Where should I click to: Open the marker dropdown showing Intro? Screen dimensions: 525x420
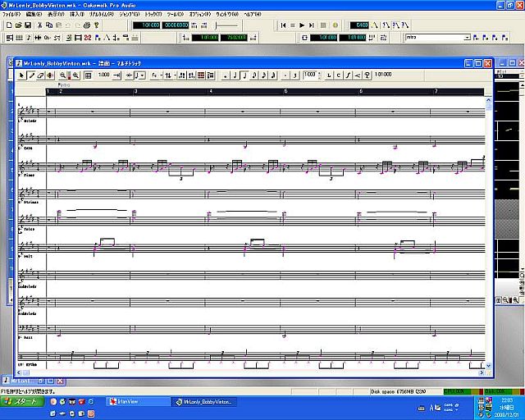pos(467,38)
